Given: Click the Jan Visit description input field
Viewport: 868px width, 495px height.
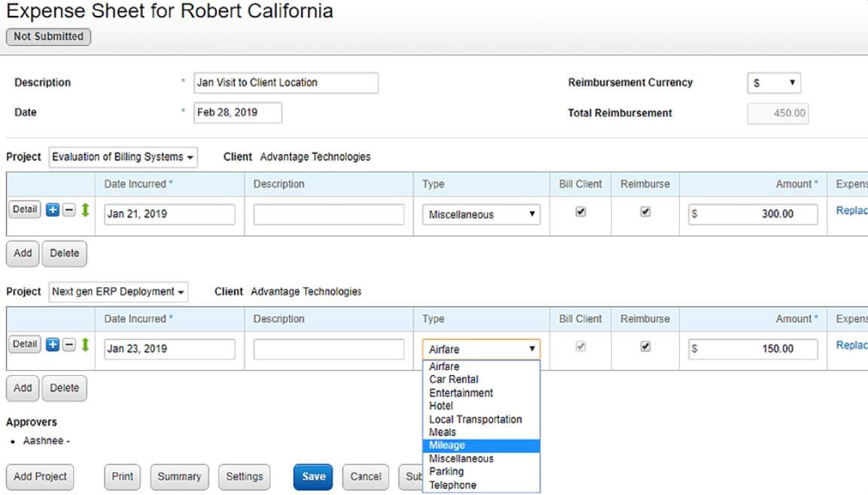Looking at the screenshot, I should pos(286,83).
